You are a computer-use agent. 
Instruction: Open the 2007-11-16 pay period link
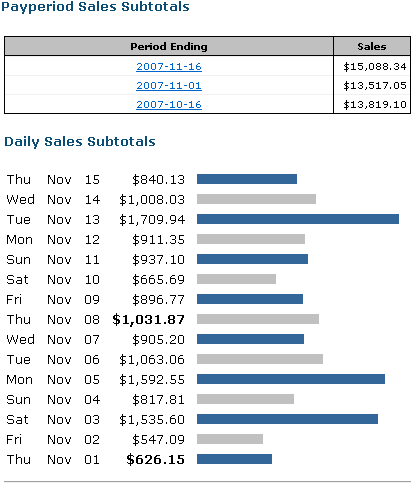tap(169, 67)
